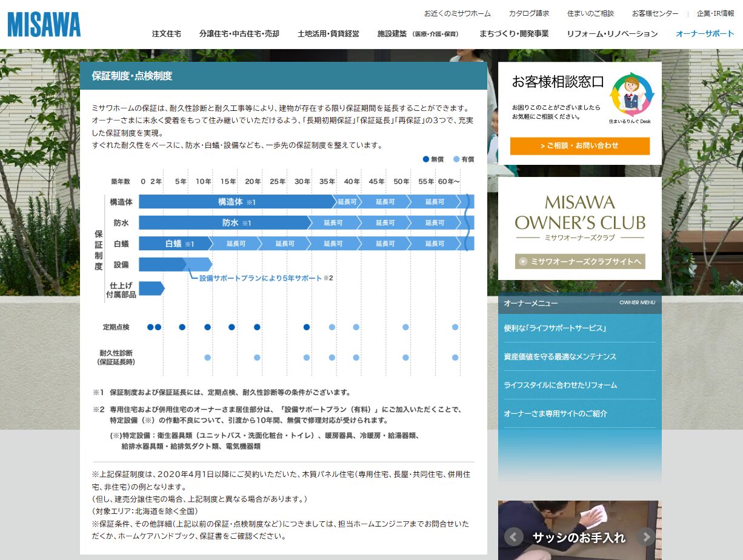Select 分譲住宅・中古住宅・売却 menu item
The height and width of the screenshot is (560, 743).
tap(239, 34)
